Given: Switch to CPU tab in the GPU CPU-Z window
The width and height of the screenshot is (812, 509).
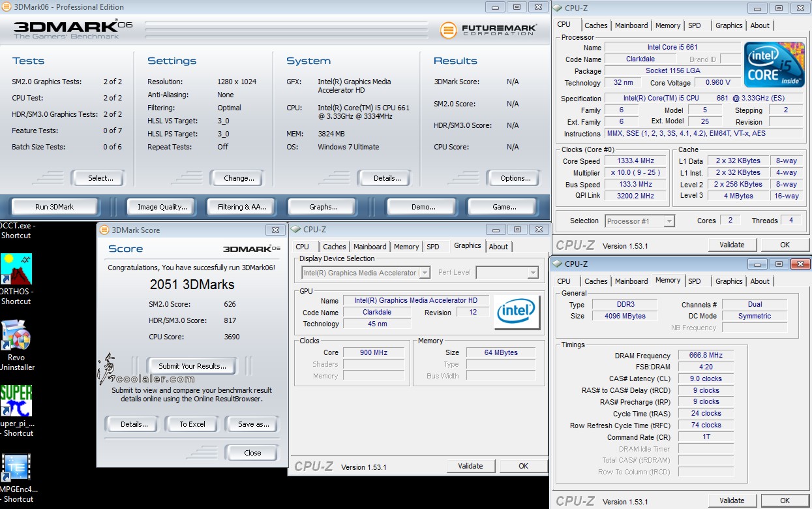Looking at the screenshot, I should [x=302, y=247].
